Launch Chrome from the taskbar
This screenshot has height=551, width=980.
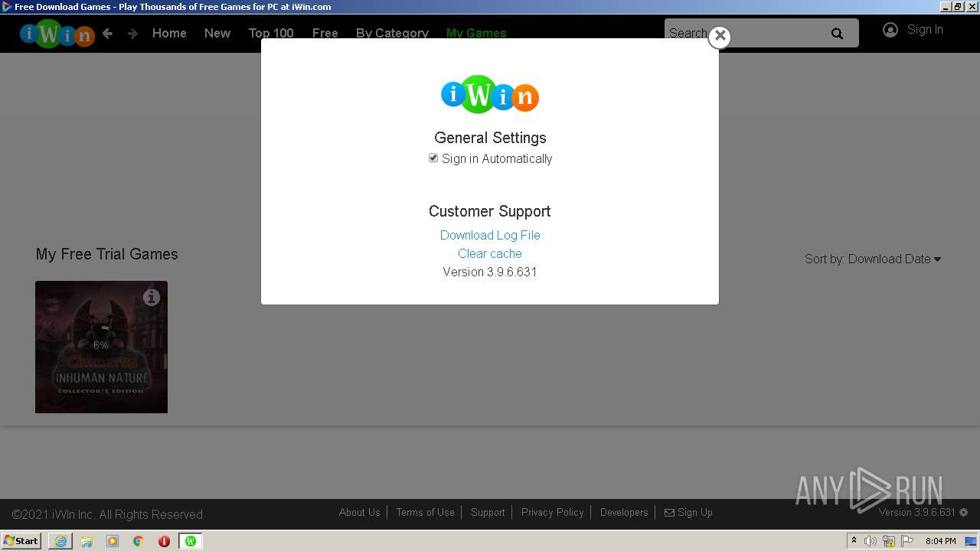tap(139, 541)
